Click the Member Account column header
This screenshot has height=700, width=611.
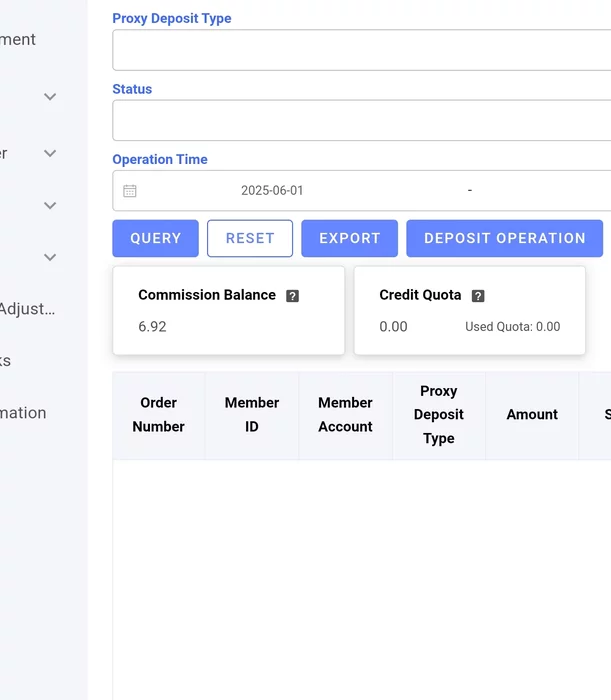tap(345, 415)
